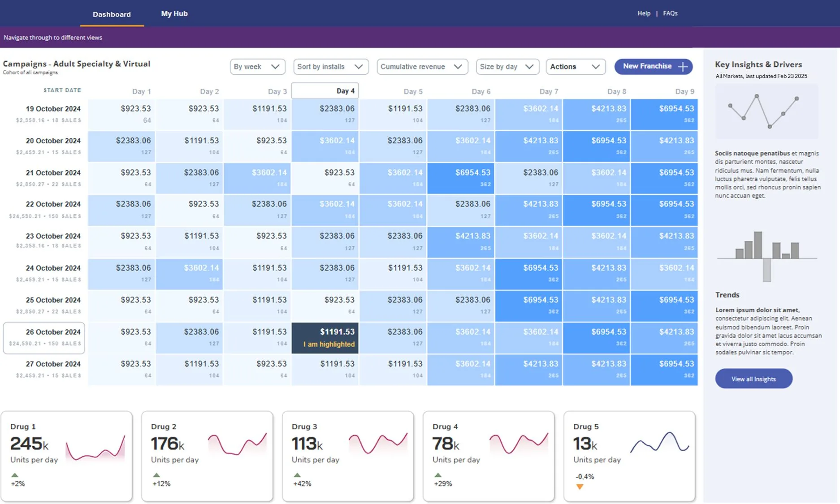
Task: Open the Cumulative revenue dropdown
Action: (422, 67)
